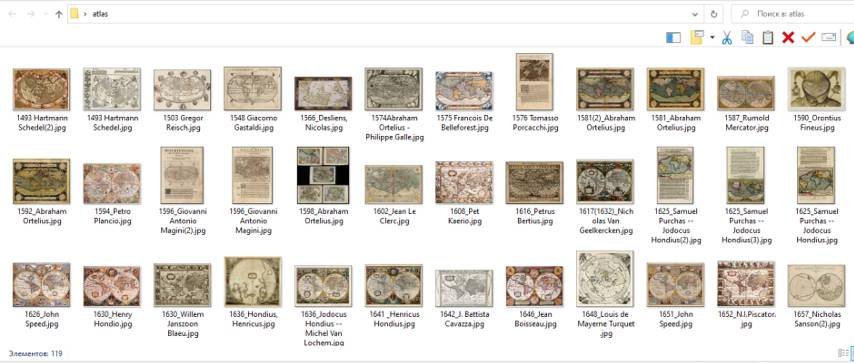Switch to details view in status bar

click(x=841, y=353)
